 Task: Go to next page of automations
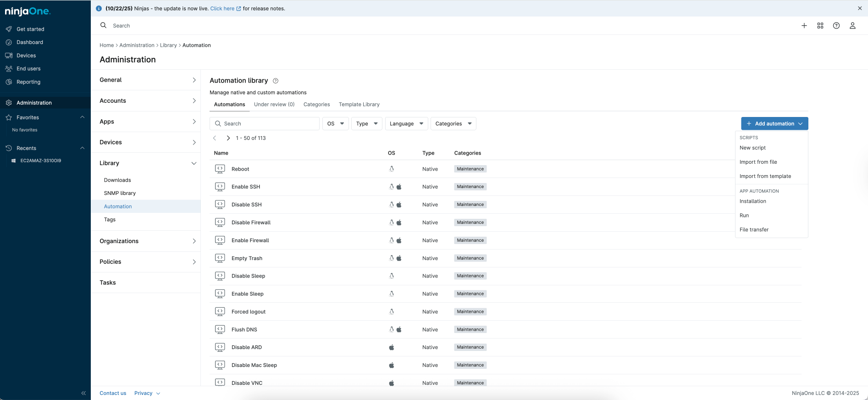point(228,138)
